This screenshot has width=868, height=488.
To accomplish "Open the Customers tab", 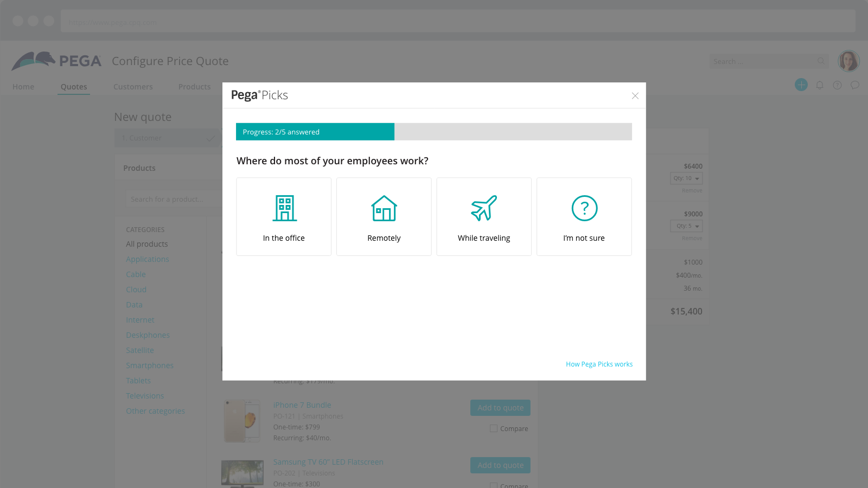I will pyautogui.click(x=133, y=87).
